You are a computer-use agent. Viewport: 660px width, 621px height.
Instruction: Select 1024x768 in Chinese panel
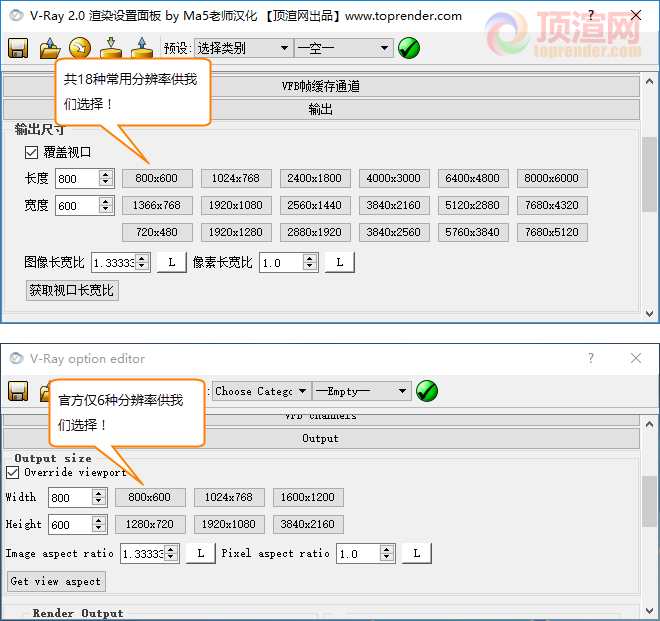click(236, 178)
